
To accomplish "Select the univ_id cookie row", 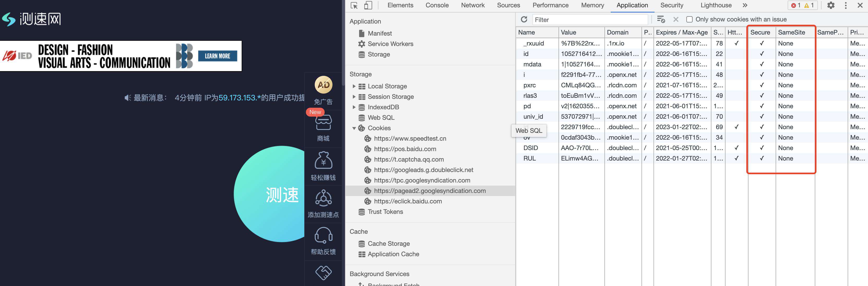I will pos(692,117).
